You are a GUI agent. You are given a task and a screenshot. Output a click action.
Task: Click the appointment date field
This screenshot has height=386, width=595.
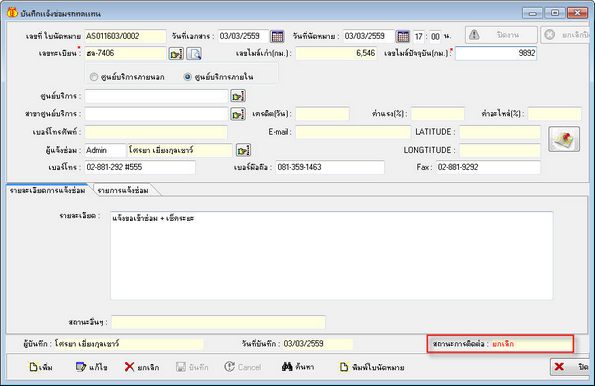tap(368, 36)
